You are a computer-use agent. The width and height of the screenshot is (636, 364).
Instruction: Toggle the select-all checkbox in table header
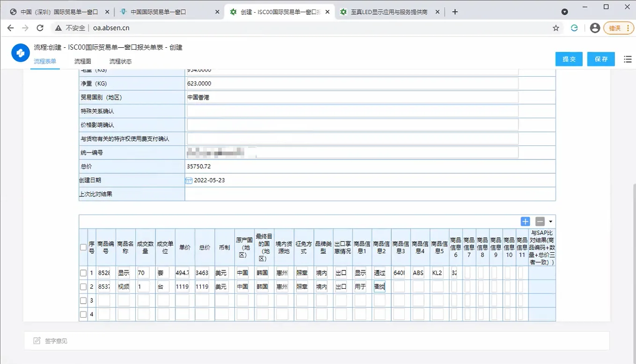pyautogui.click(x=83, y=247)
